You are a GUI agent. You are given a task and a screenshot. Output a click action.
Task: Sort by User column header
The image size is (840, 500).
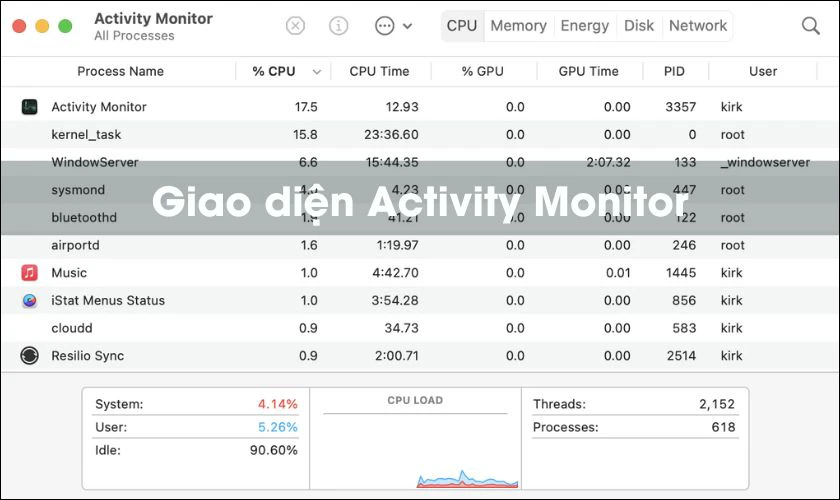(763, 71)
